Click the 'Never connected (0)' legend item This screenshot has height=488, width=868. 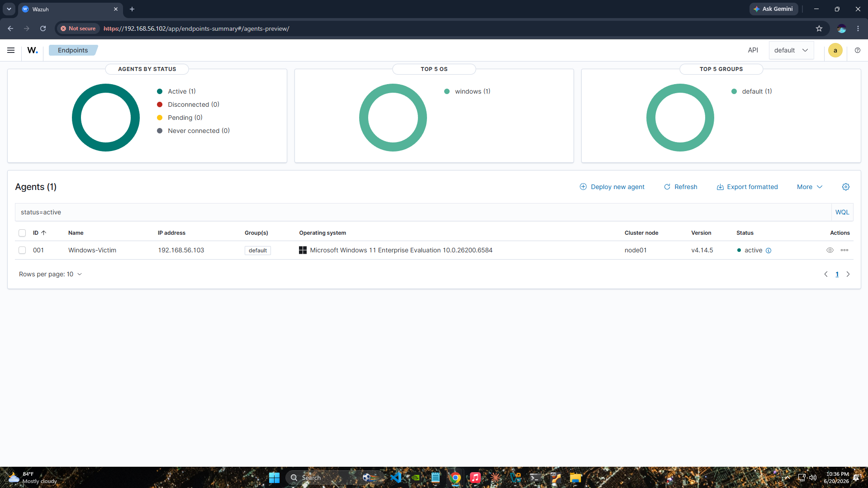tap(193, 131)
